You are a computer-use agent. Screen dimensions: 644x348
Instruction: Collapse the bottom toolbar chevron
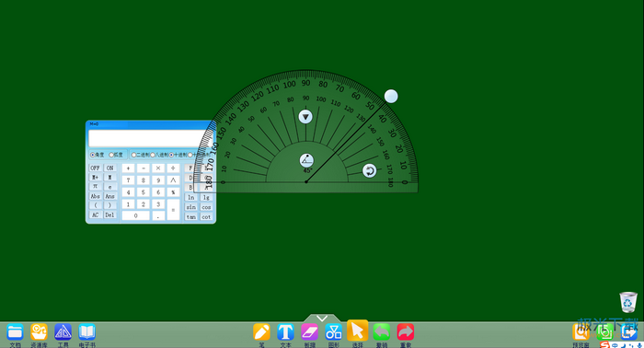point(322,318)
